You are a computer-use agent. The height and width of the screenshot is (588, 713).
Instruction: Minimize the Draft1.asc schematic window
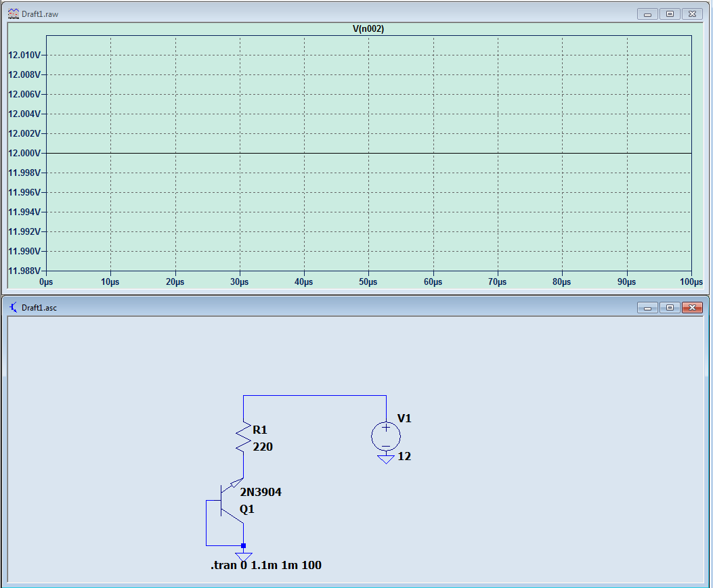click(647, 308)
